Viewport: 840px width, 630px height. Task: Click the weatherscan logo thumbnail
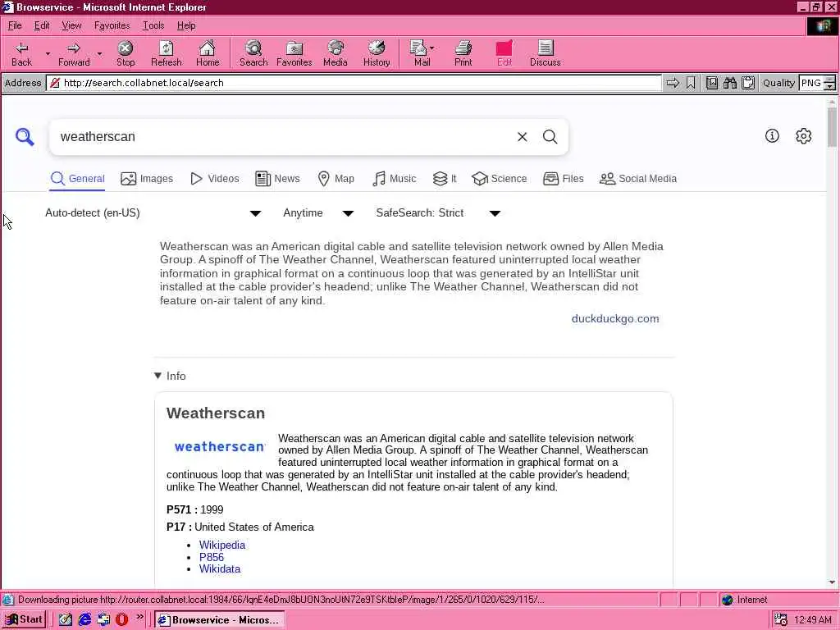(x=220, y=447)
